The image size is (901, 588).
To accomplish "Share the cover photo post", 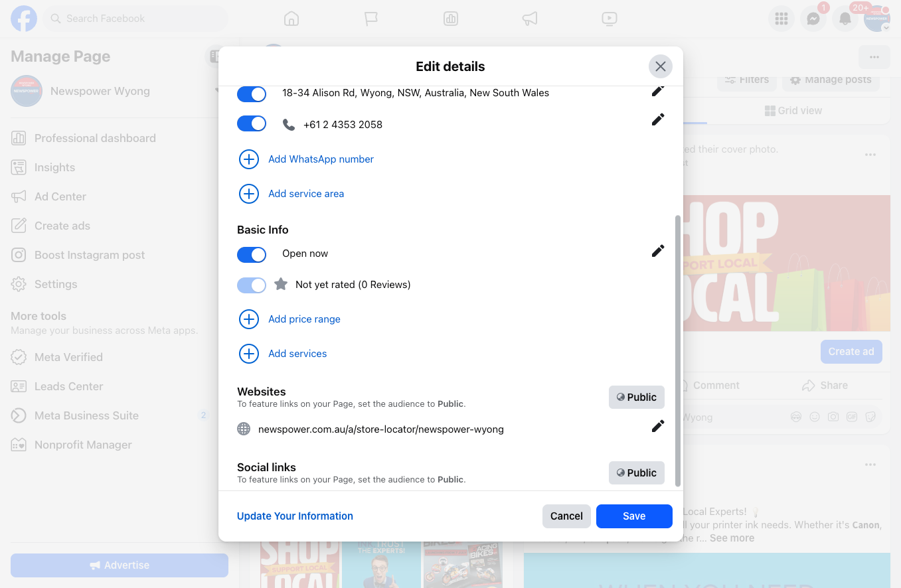I will (x=825, y=386).
